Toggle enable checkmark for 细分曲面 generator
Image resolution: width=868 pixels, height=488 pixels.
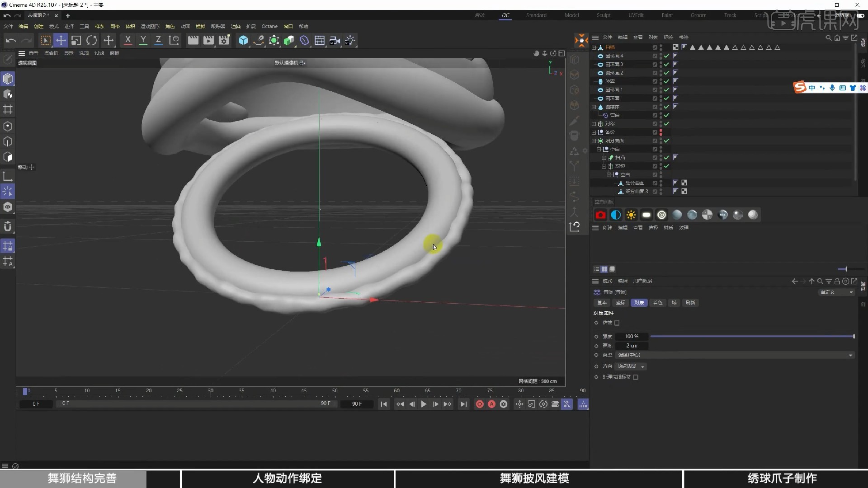(666, 141)
